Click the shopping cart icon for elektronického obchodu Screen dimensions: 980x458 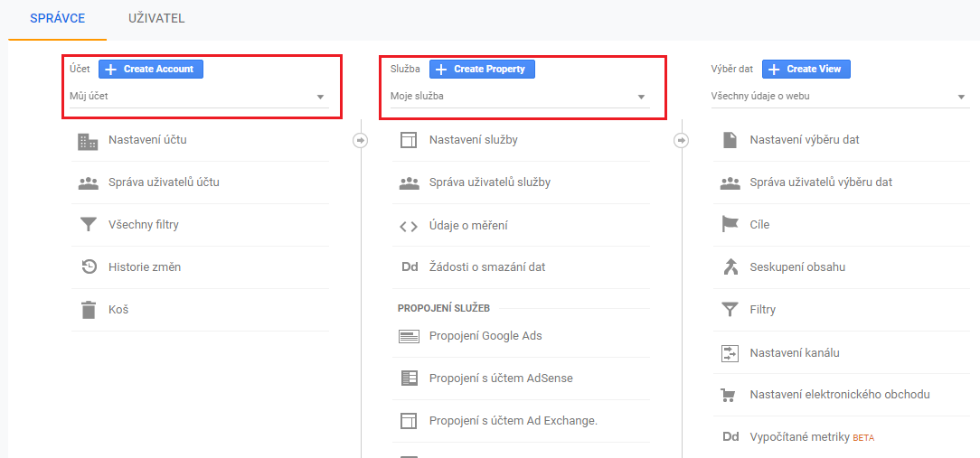[728, 395]
